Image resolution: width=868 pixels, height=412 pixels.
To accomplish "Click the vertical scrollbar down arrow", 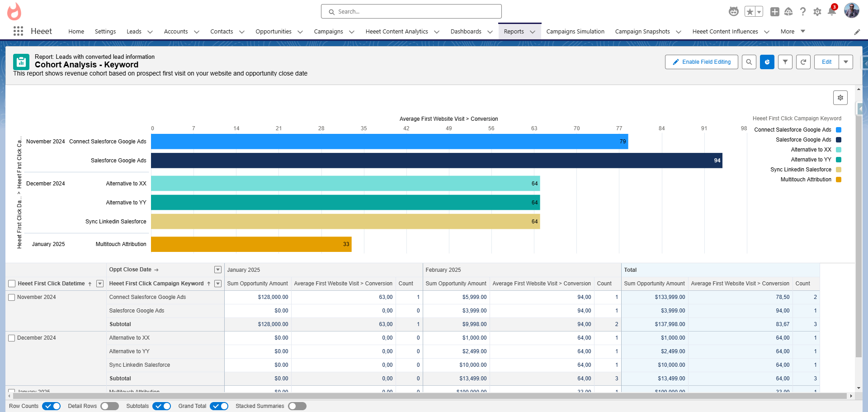I will [859, 388].
